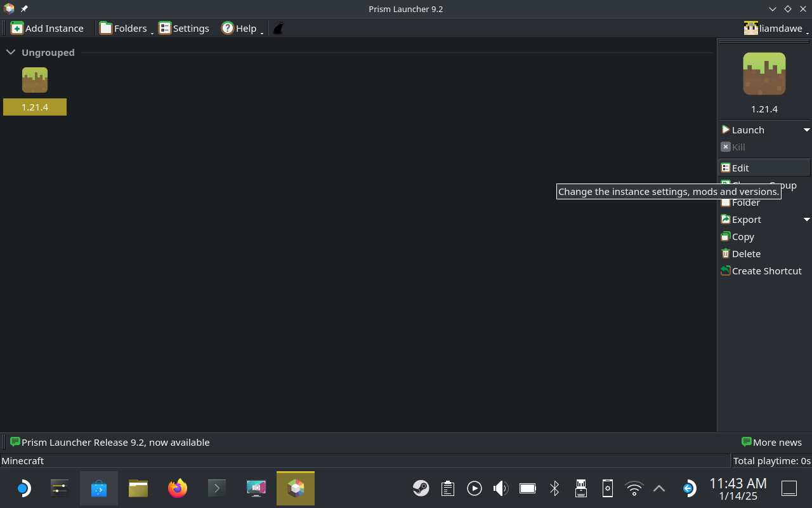The width and height of the screenshot is (812, 508).
Task: Select the 1.21.4 instance grass block
Action: point(35,81)
